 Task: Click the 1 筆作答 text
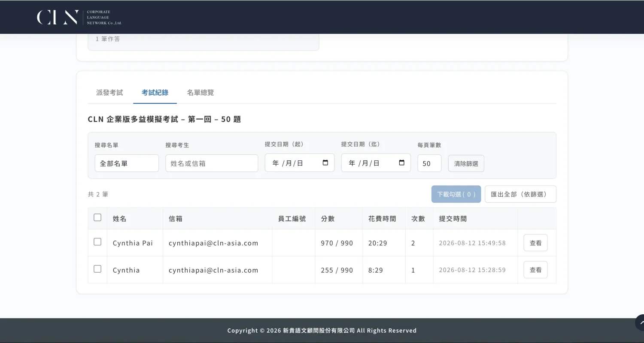pos(108,39)
